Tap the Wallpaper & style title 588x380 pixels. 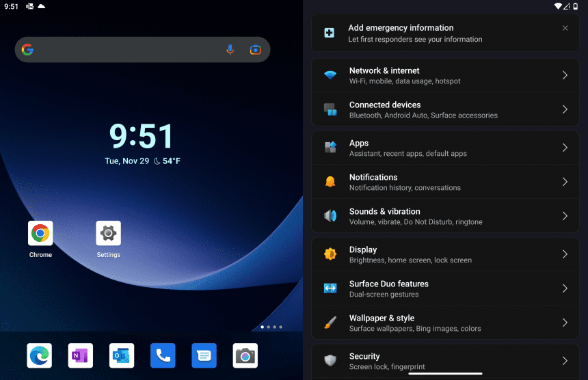coord(382,318)
